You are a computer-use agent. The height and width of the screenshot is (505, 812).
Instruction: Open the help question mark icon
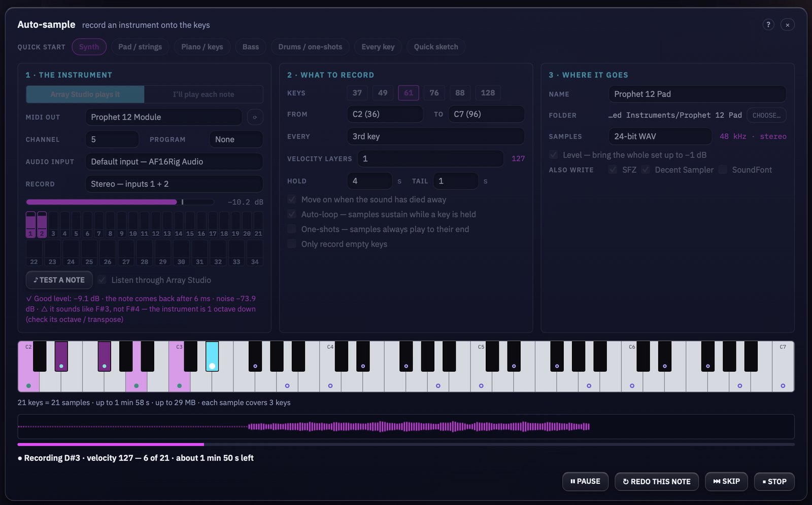[x=768, y=24]
